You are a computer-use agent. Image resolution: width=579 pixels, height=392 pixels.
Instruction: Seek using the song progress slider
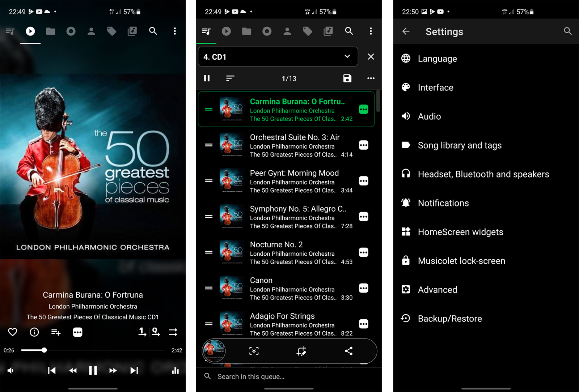pyautogui.click(x=93, y=350)
